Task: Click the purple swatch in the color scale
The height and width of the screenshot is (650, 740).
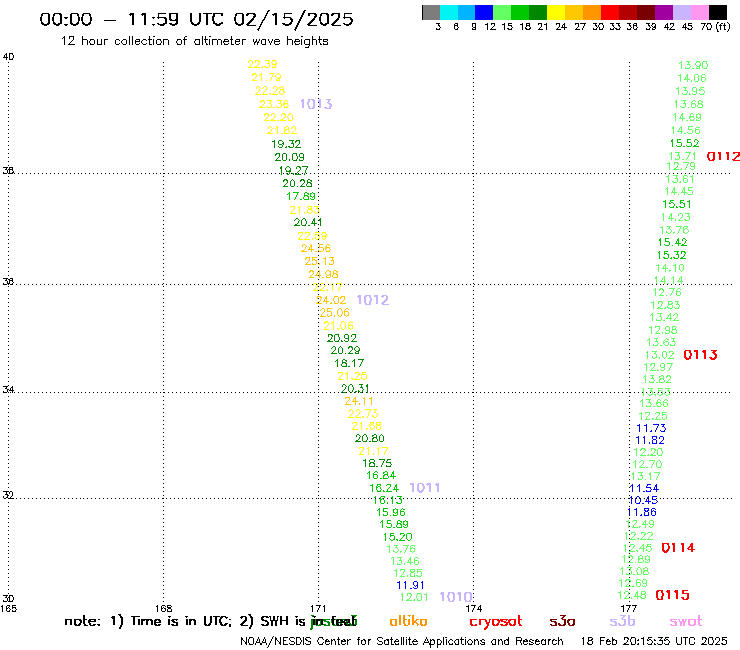Action: (x=663, y=13)
